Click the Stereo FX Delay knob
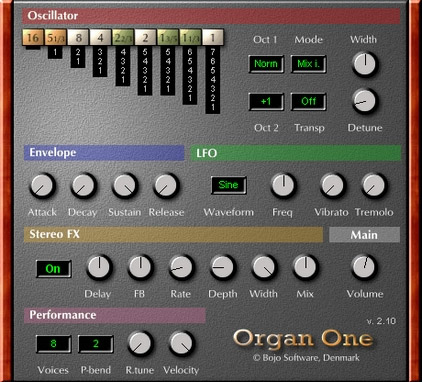Image resolution: width=422 pixels, height=382 pixels. 99,267
